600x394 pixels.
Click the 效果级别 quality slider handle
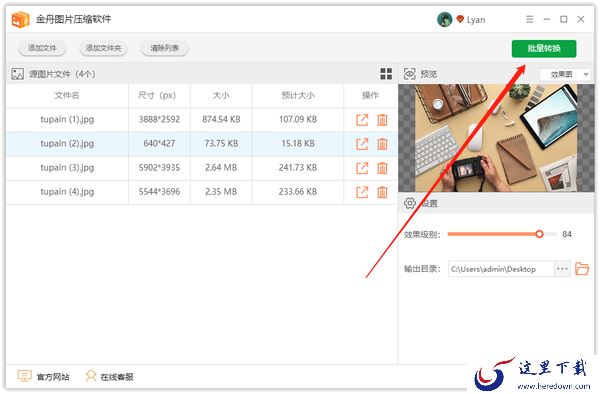[539, 234]
